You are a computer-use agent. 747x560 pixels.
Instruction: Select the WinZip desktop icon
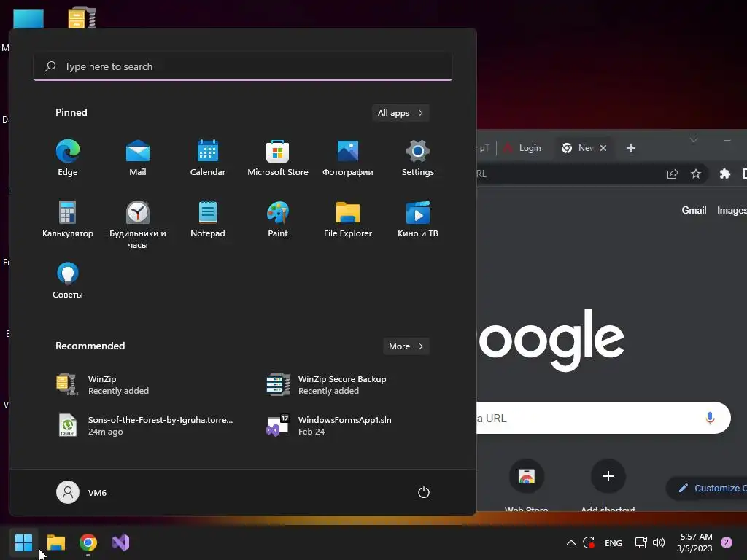point(82,17)
